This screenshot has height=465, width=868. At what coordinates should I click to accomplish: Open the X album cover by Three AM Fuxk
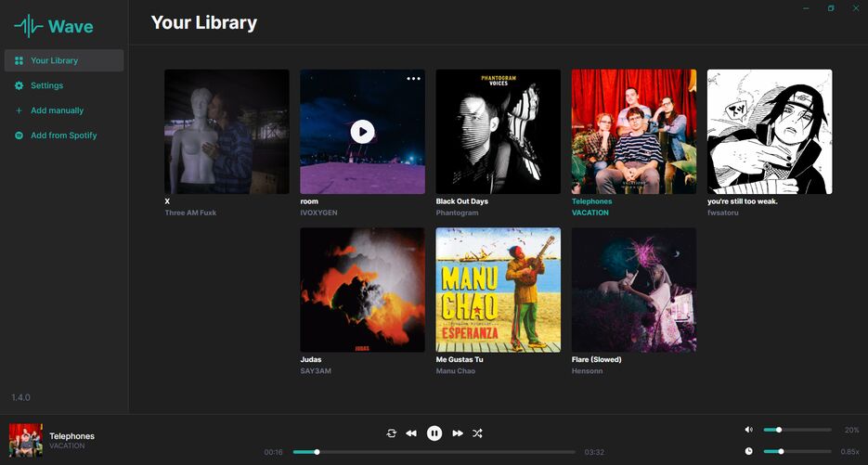point(227,132)
